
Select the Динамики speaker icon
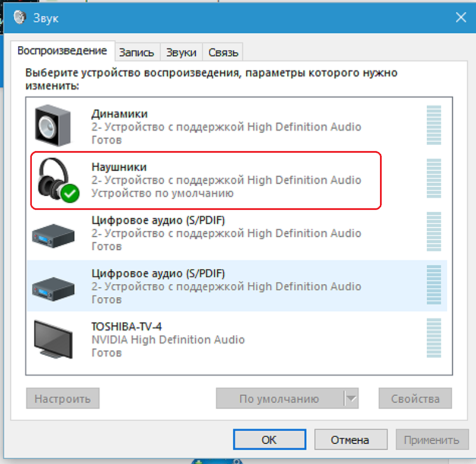(x=53, y=126)
